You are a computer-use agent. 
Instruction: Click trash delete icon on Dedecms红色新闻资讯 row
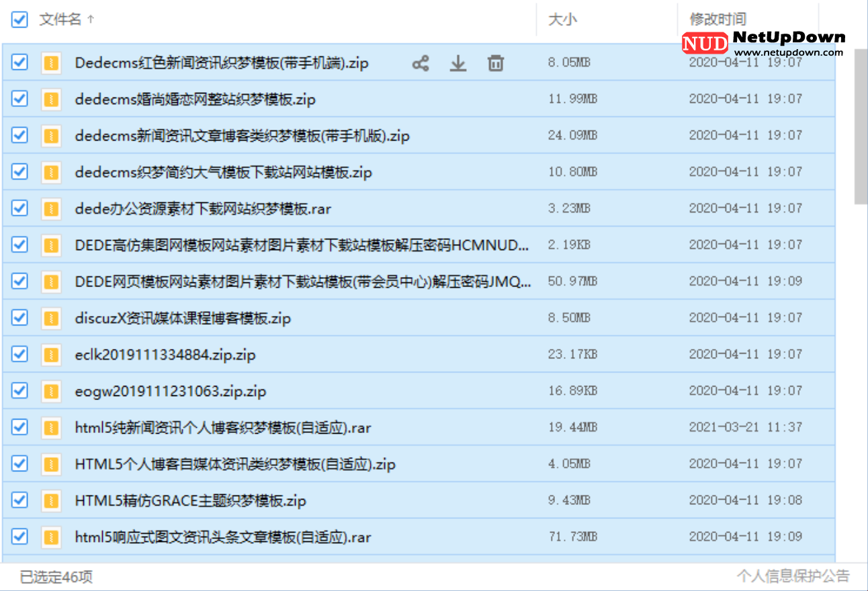(x=496, y=63)
